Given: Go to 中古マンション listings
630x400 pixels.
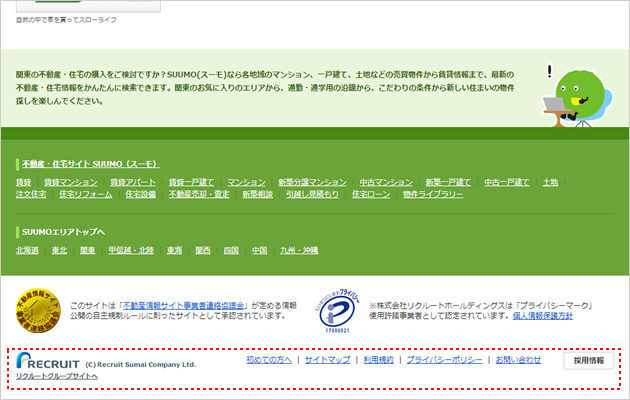Looking at the screenshot, I should [386, 182].
